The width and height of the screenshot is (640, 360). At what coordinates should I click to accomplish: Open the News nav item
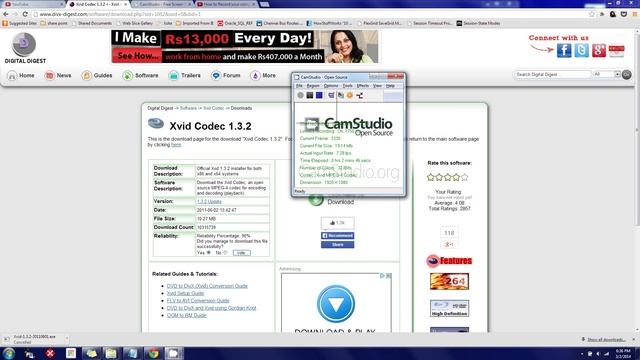[x=58, y=76]
